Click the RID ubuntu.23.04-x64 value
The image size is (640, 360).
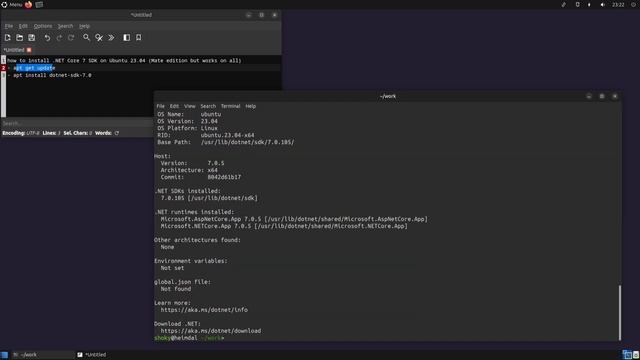click(227, 135)
